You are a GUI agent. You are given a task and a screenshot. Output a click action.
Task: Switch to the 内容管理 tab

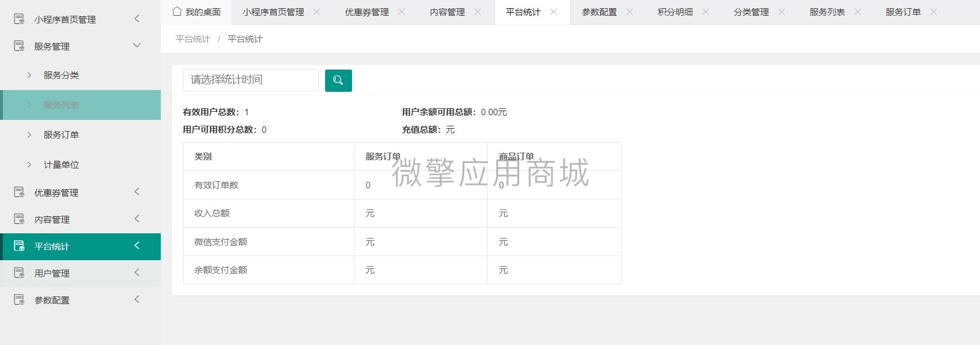(x=447, y=12)
